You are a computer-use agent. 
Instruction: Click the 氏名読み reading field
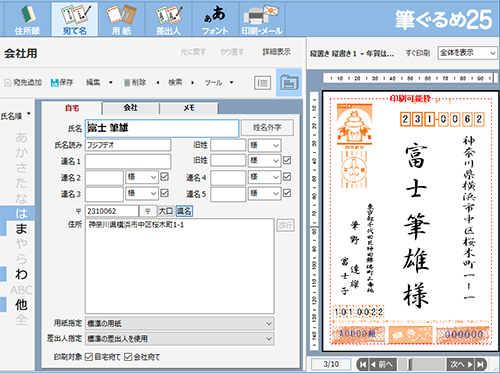click(x=128, y=145)
